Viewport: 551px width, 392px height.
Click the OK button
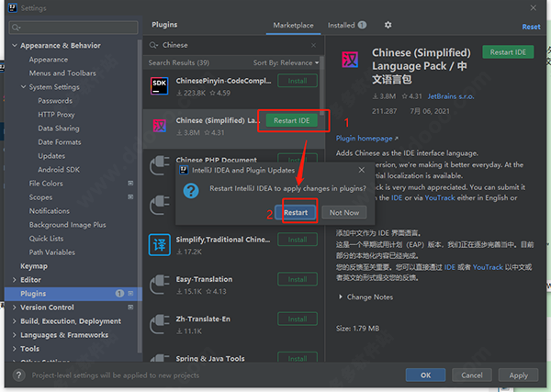tap(425, 375)
